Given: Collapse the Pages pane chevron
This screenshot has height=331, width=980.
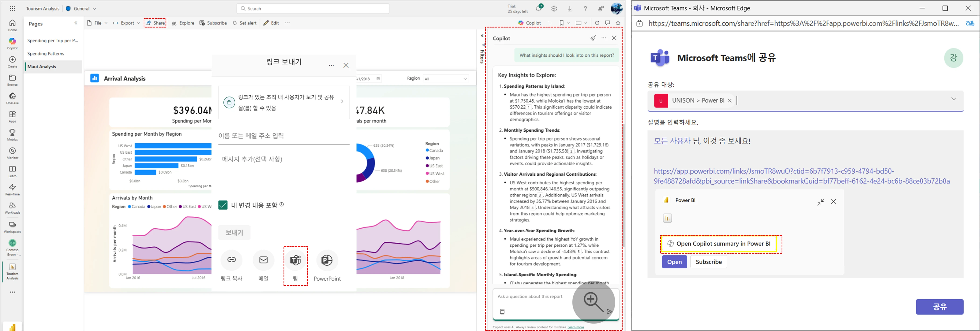Looking at the screenshot, I should [76, 23].
